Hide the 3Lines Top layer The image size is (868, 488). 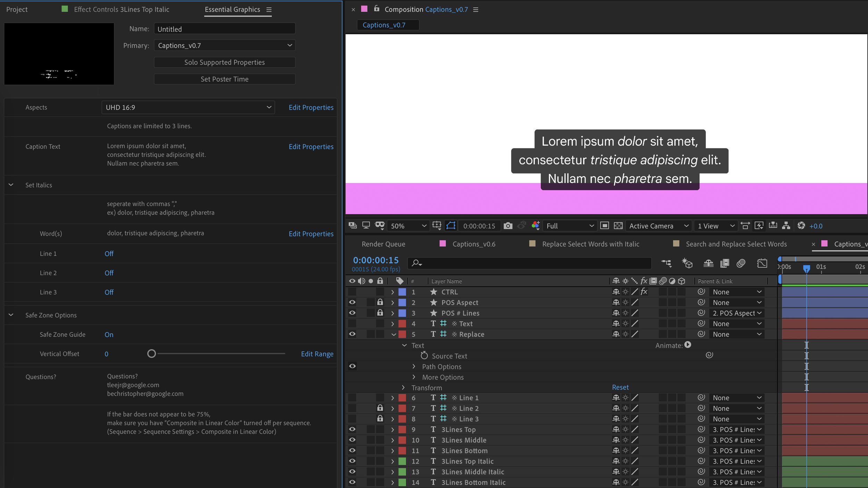coord(352,429)
